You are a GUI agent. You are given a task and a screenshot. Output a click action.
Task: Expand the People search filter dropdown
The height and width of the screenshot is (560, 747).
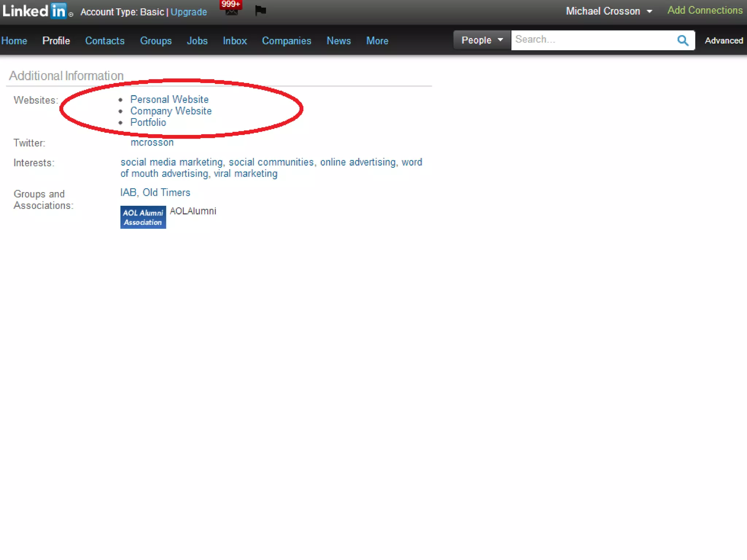(481, 40)
